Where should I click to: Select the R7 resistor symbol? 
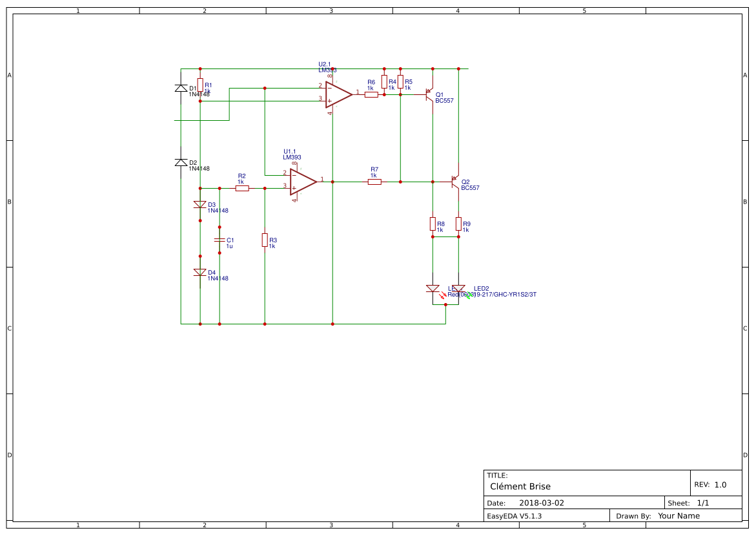coord(374,182)
